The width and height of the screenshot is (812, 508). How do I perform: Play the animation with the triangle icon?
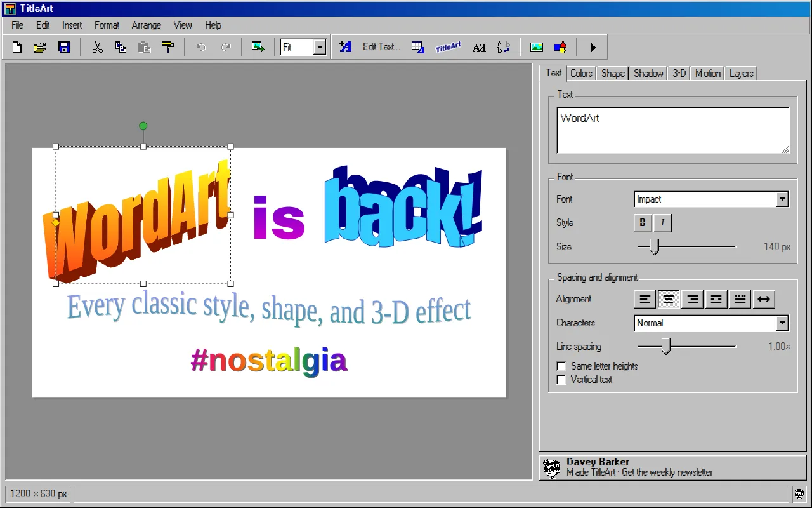[593, 47]
